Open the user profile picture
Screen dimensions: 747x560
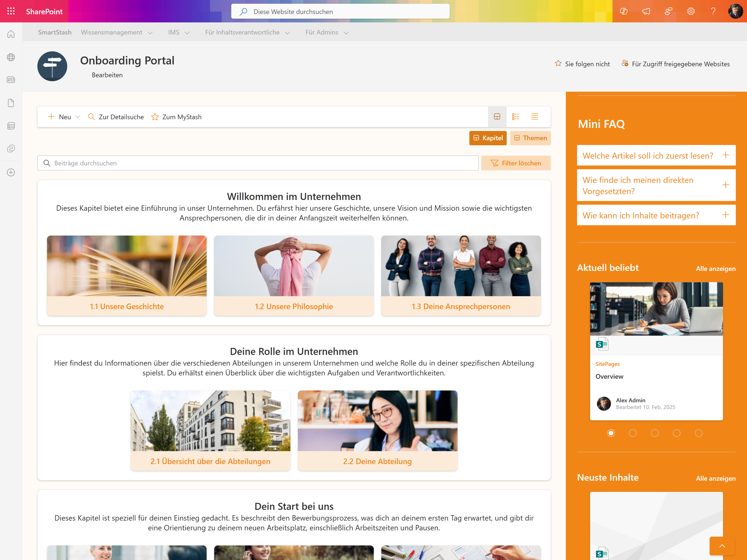pos(735,11)
